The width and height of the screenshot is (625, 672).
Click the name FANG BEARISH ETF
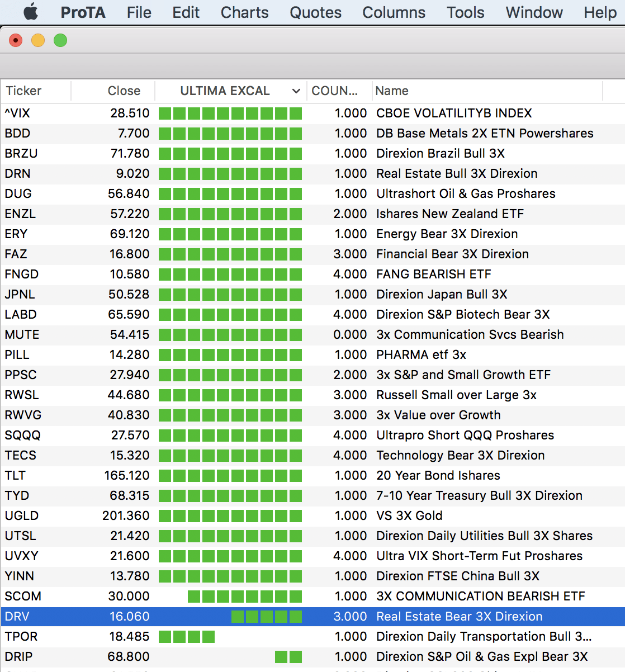(x=434, y=274)
